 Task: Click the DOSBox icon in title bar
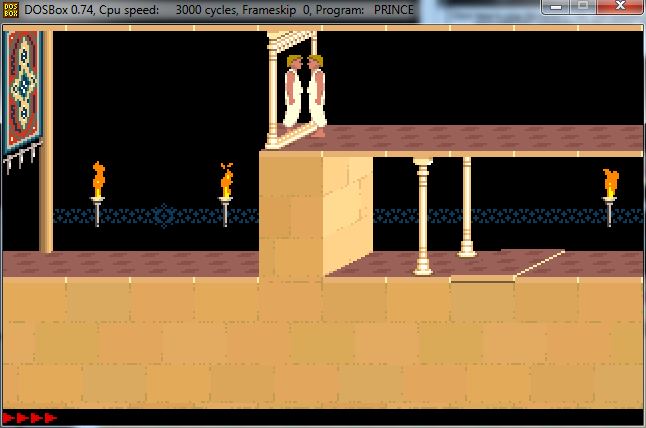11,10
